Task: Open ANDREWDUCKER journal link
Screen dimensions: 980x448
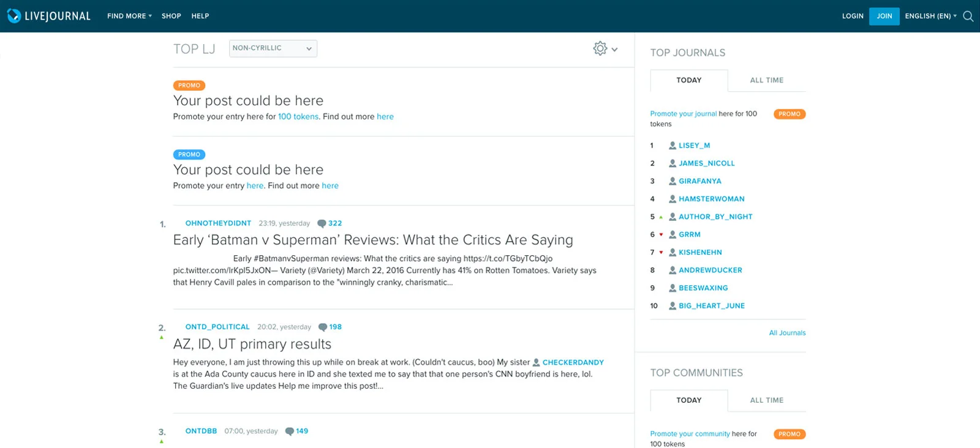Action: (710, 270)
